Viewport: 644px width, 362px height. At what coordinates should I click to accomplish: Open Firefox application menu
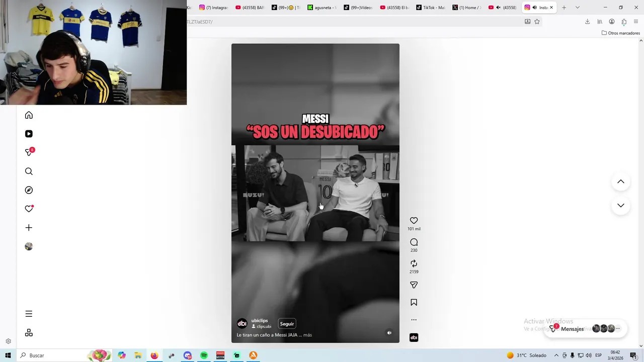pyautogui.click(x=636, y=22)
